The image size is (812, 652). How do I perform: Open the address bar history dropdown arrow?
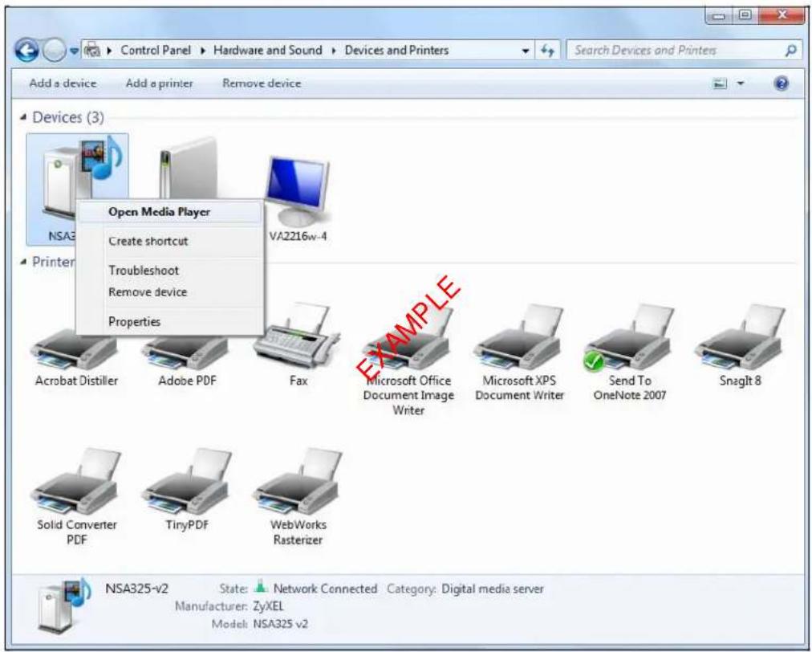pos(526,51)
